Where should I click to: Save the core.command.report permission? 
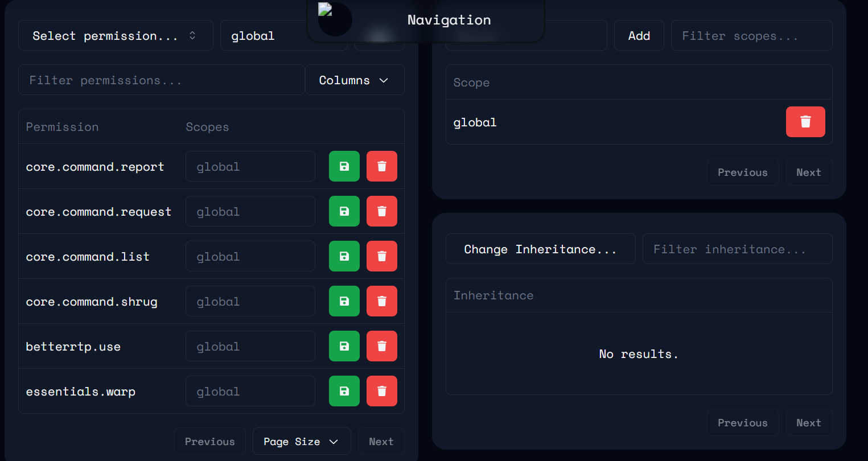pyautogui.click(x=344, y=166)
